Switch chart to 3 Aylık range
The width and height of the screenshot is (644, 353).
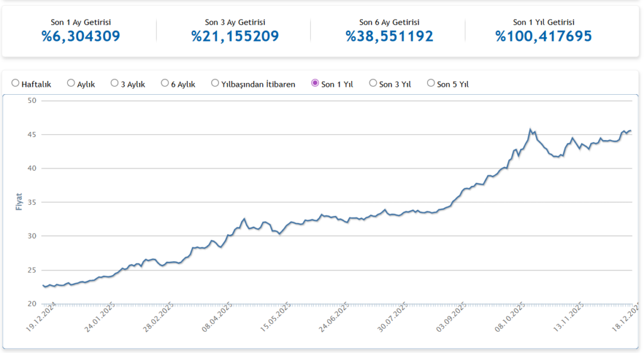(x=114, y=83)
